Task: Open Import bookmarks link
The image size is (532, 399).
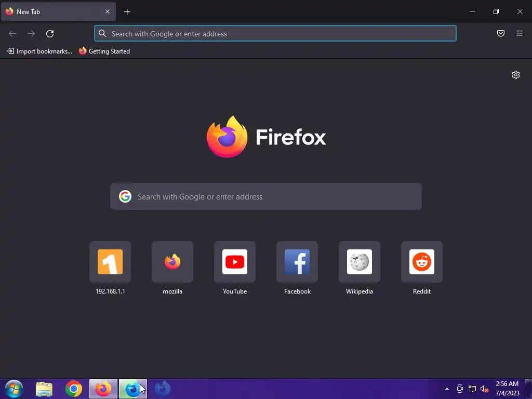Action: click(39, 51)
